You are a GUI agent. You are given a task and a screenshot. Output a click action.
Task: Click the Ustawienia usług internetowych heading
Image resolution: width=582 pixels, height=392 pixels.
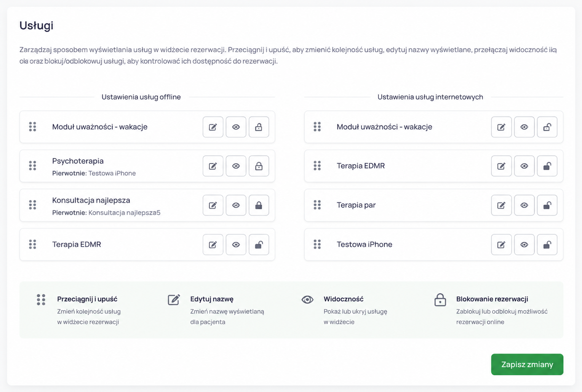[x=430, y=97]
